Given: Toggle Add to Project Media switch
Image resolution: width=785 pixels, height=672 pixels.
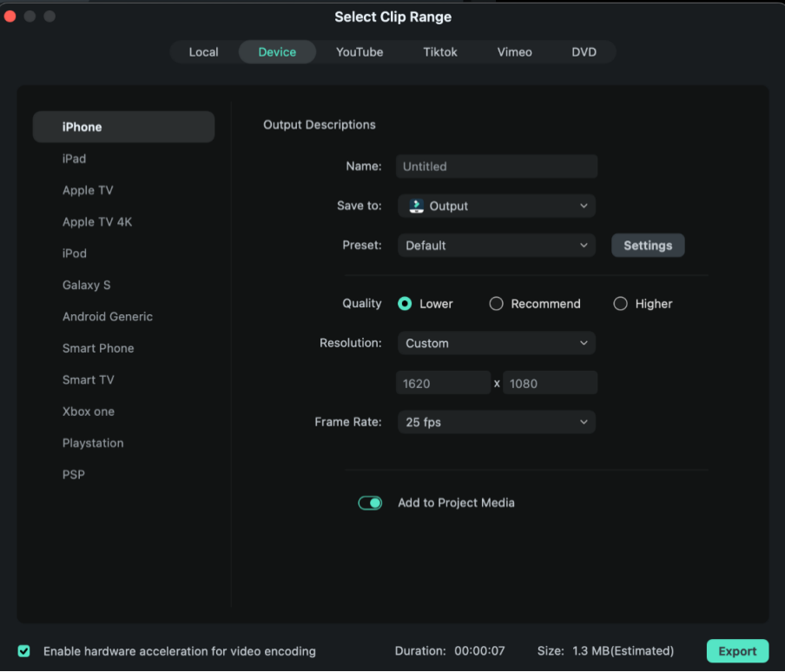Looking at the screenshot, I should tap(370, 503).
